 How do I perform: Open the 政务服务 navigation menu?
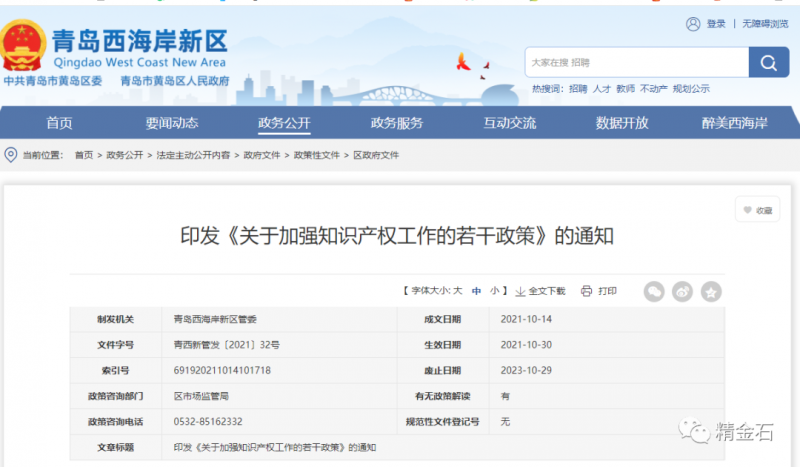(397, 123)
